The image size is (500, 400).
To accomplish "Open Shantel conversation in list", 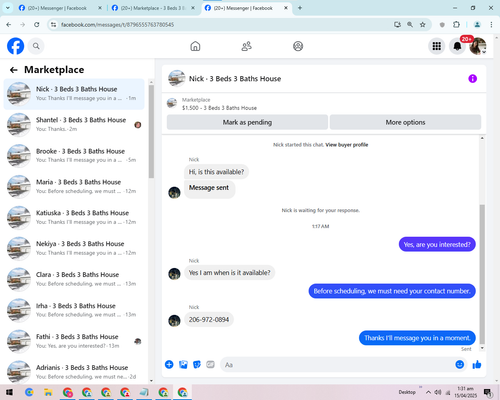I will [74, 124].
